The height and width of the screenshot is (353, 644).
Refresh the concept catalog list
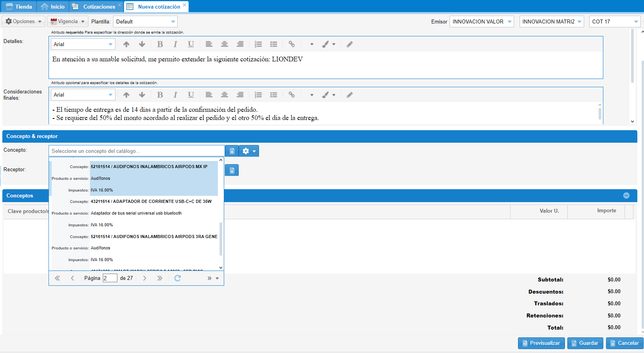[x=177, y=278]
